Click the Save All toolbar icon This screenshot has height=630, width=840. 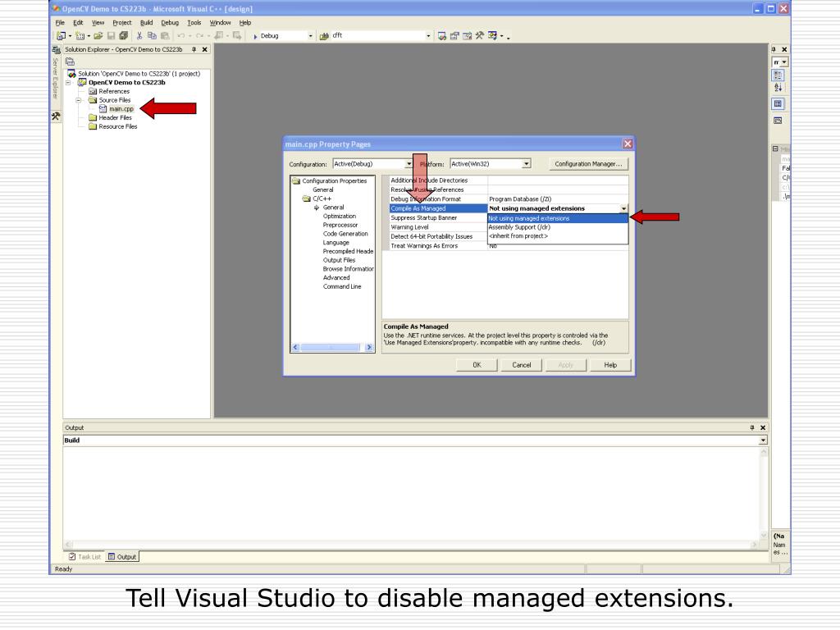tap(124, 36)
